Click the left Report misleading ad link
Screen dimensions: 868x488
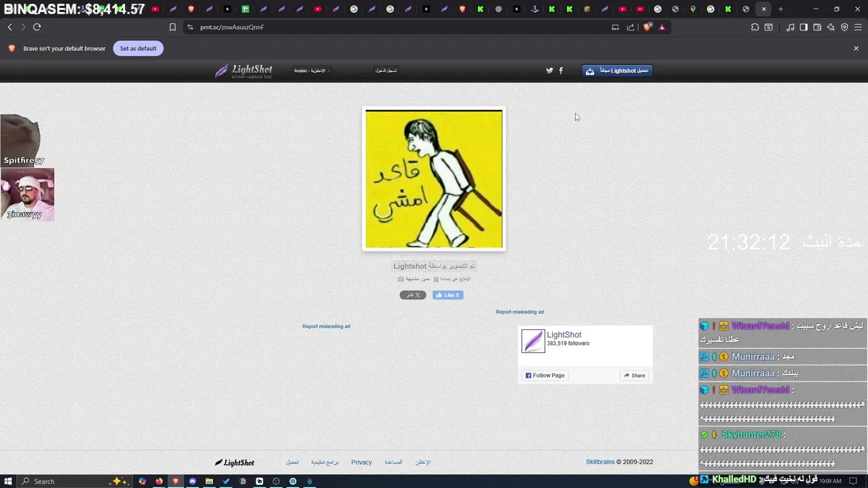pyautogui.click(x=326, y=326)
